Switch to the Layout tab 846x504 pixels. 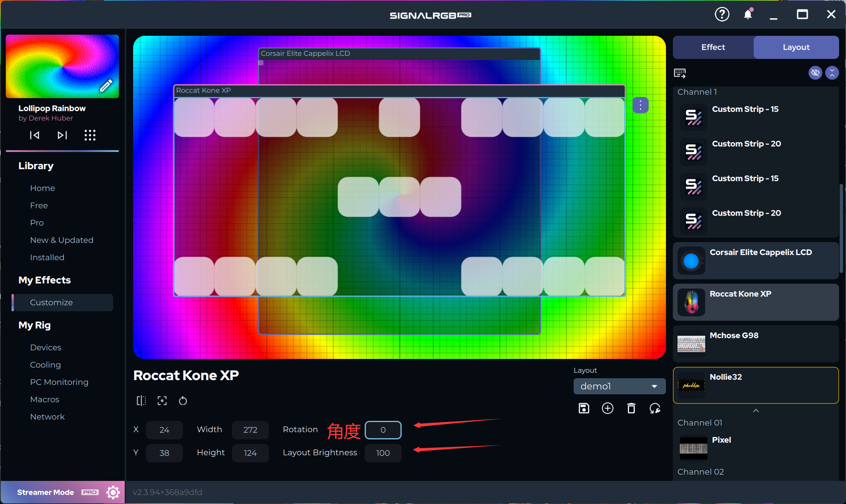[x=796, y=47]
